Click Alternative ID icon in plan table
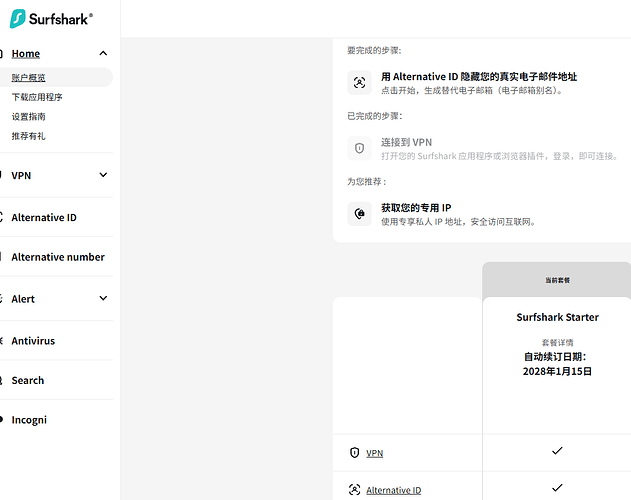631x500 pixels. point(354,490)
